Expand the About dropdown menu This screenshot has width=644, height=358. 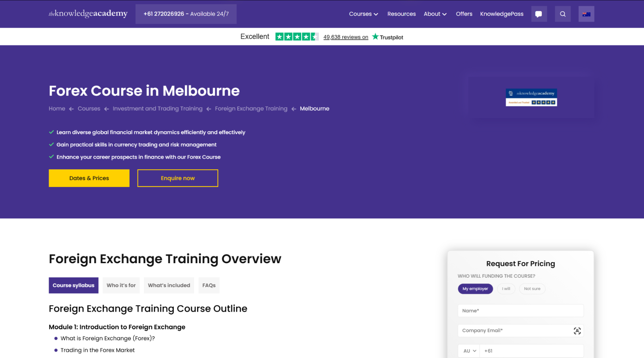pyautogui.click(x=435, y=14)
